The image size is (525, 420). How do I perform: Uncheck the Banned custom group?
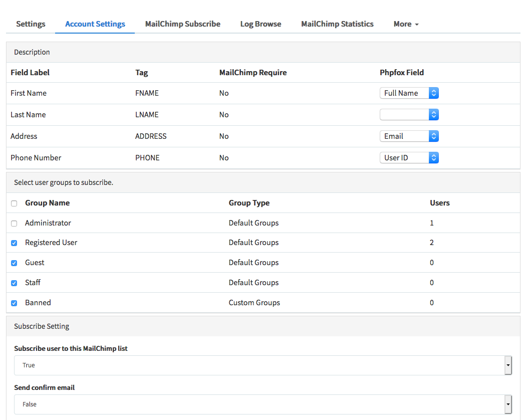pyautogui.click(x=14, y=303)
